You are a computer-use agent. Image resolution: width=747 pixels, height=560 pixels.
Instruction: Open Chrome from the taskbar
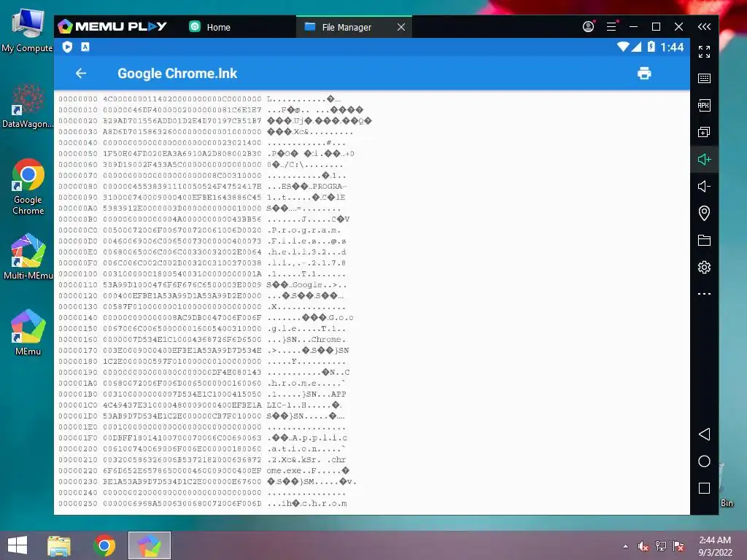(104, 545)
